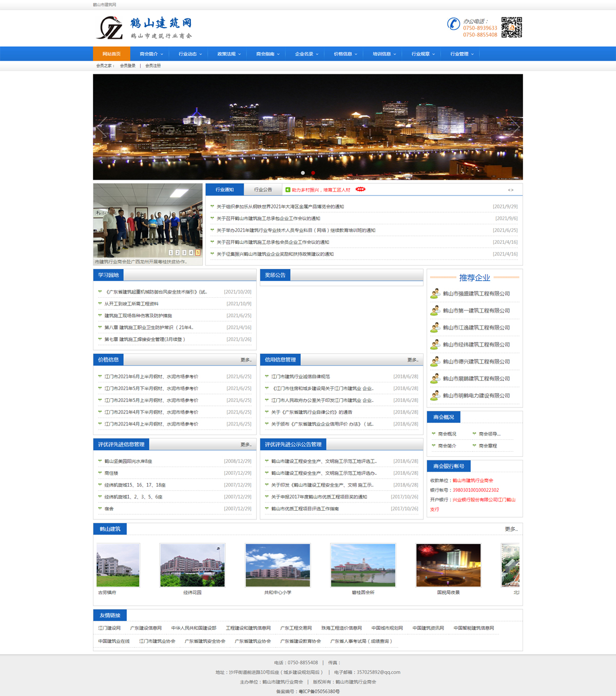Click the ticker text 助力乡村振兴，培育工匠人材
Viewport: 616px width, 696px height.
(x=321, y=190)
